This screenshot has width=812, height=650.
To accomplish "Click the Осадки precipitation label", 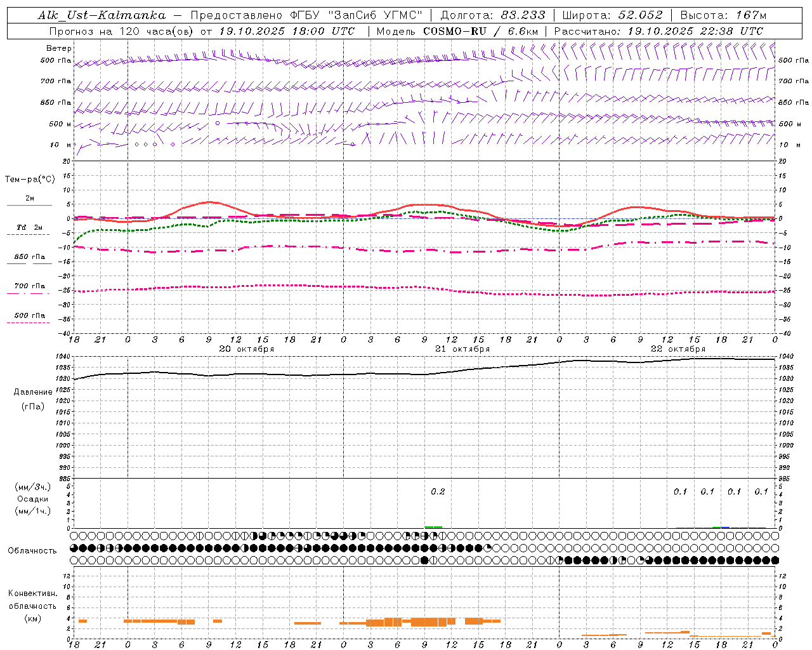I will click(x=33, y=499).
